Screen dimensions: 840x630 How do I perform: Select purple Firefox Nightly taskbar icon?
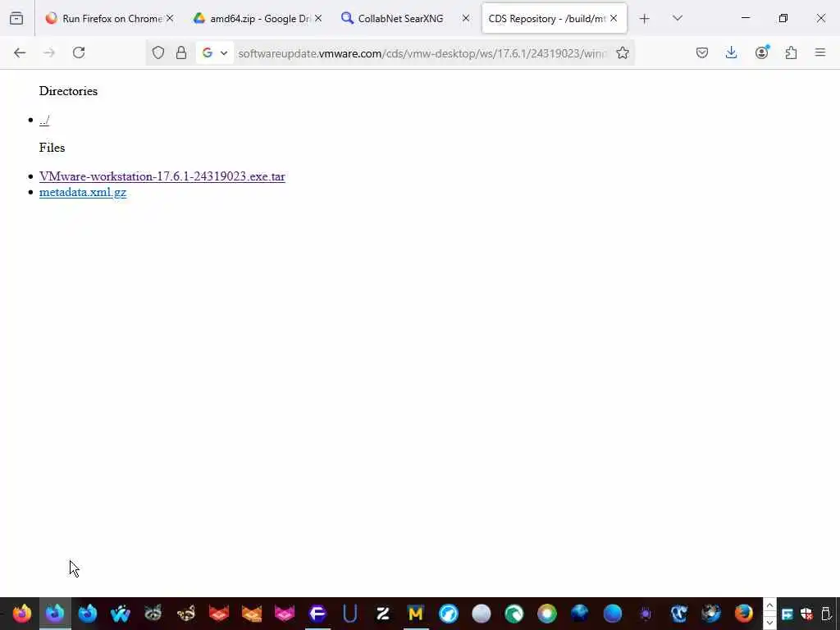[x=55, y=614]
